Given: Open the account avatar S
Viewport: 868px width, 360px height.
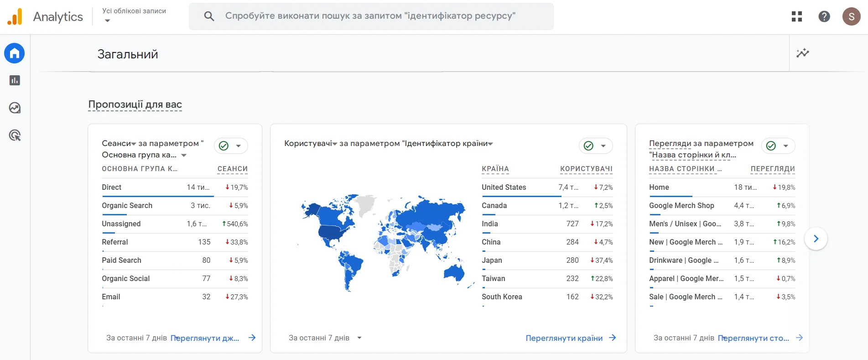Looking at the screenshot, I should 851,16.
